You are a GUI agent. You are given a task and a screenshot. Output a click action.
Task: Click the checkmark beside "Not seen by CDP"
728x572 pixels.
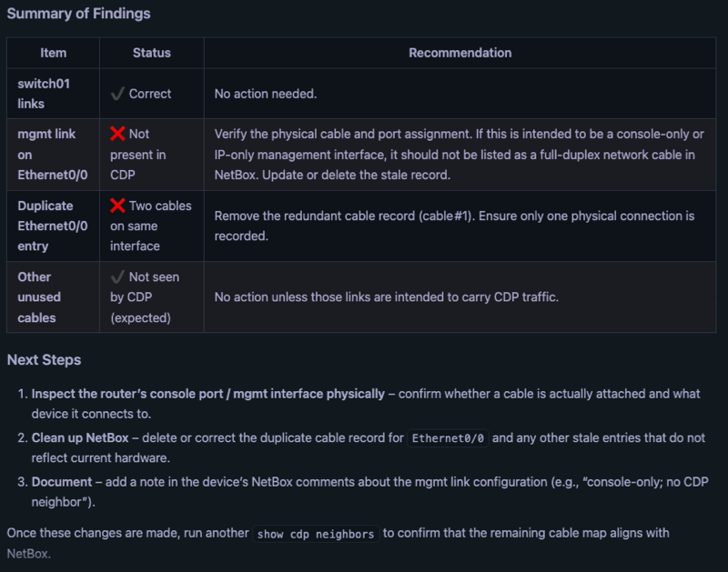tap(117, 276)
